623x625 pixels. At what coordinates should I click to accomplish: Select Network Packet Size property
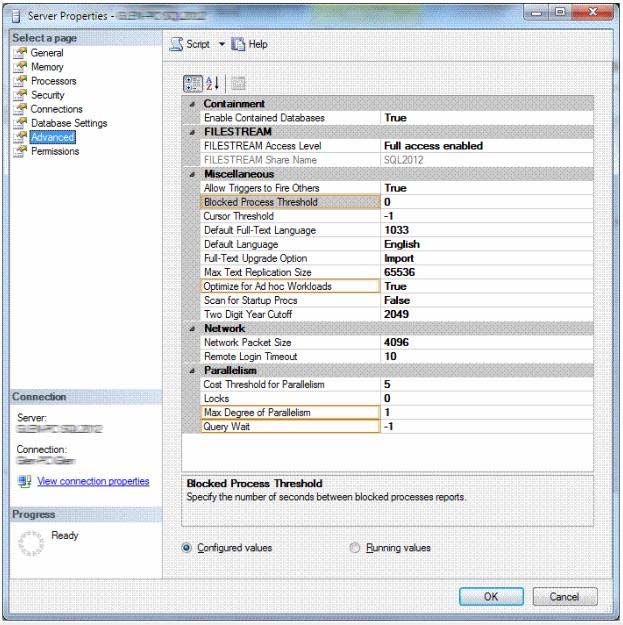tap(290, 342)
